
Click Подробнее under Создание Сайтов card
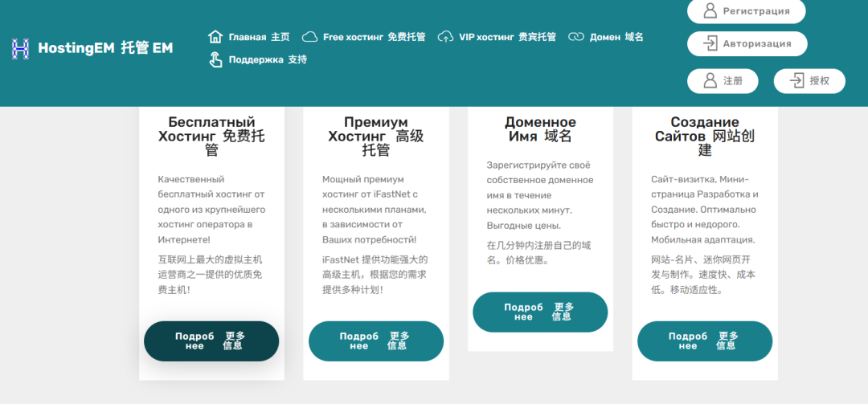pyautogui.click(x=705, y=341)
